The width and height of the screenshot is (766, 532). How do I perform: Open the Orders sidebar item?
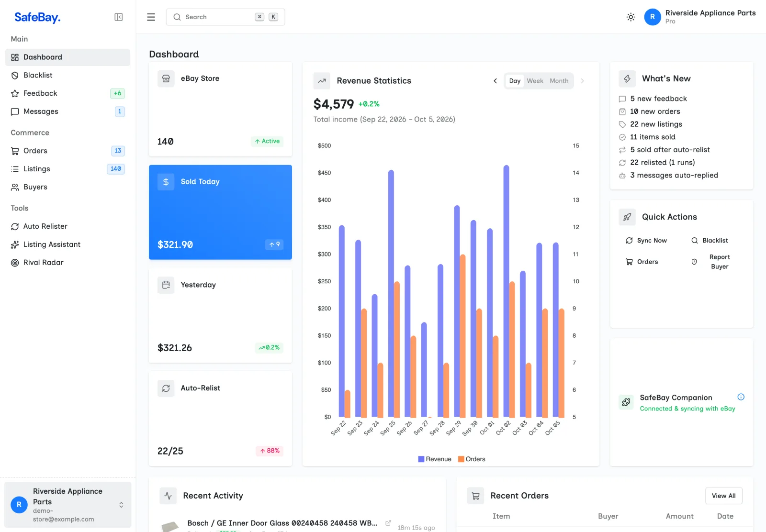coord(68,151)
